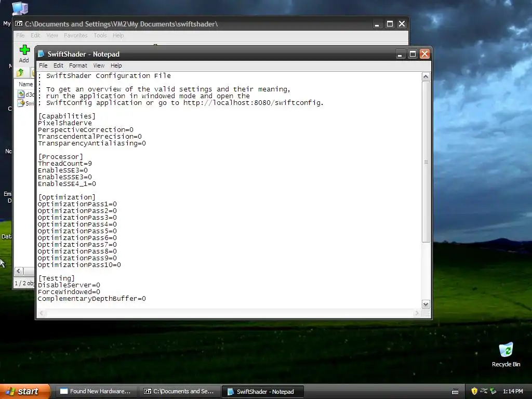Click the d3d file icon in 7-Zip list

point(21,94)
